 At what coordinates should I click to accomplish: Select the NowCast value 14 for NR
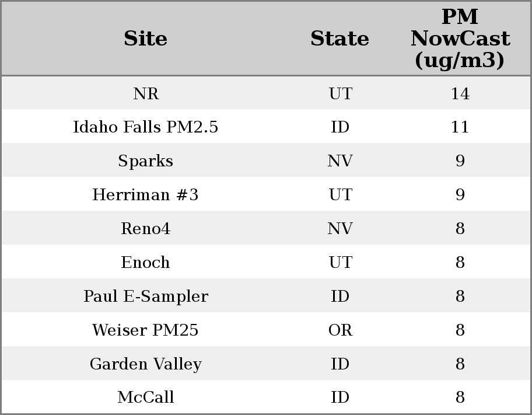pyautogui.click(x=460, y=93)
